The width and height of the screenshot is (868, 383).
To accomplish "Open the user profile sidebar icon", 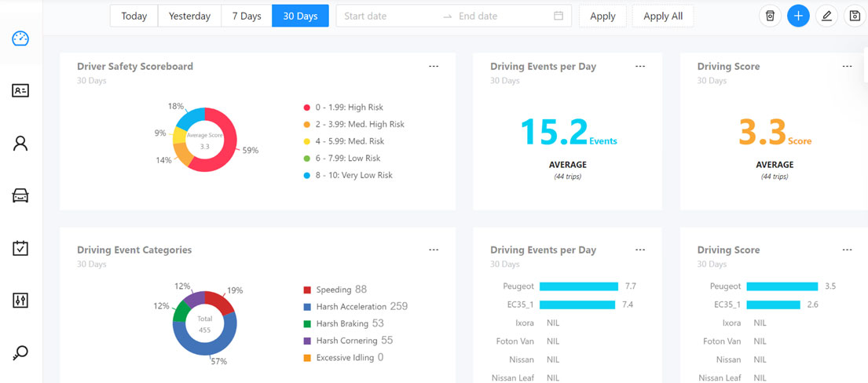I will coord(20,143).
